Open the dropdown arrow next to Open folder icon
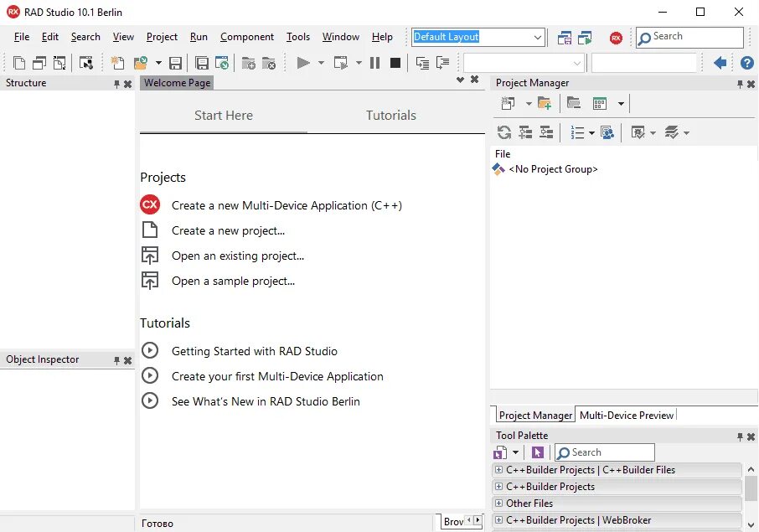 point(158,63)
